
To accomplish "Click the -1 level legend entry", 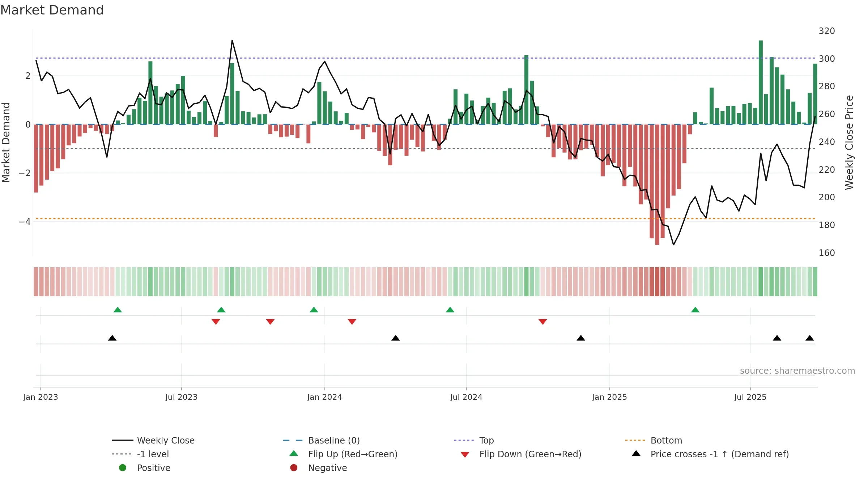I will [x=140, y=454].
